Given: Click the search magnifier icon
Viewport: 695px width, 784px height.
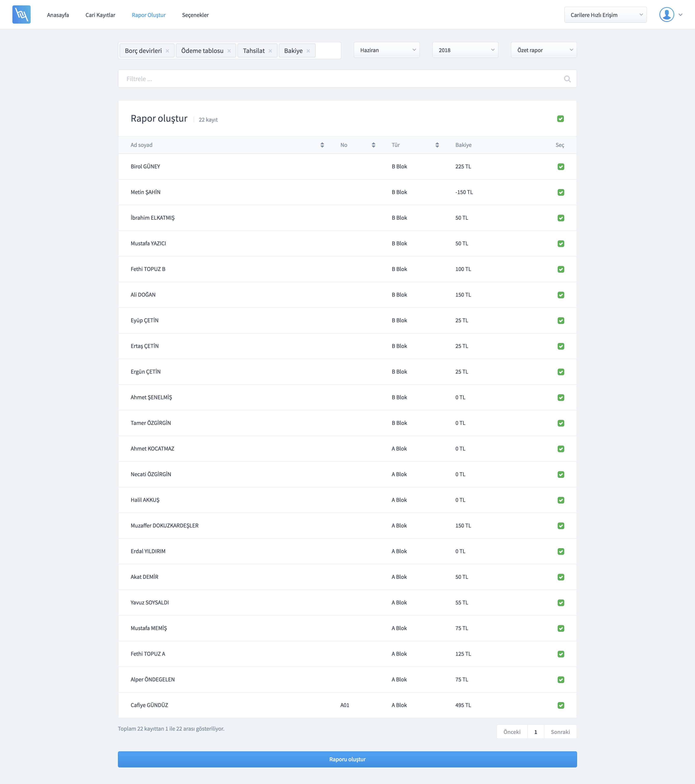Looking at the screenshot, I should coord(567,79).
